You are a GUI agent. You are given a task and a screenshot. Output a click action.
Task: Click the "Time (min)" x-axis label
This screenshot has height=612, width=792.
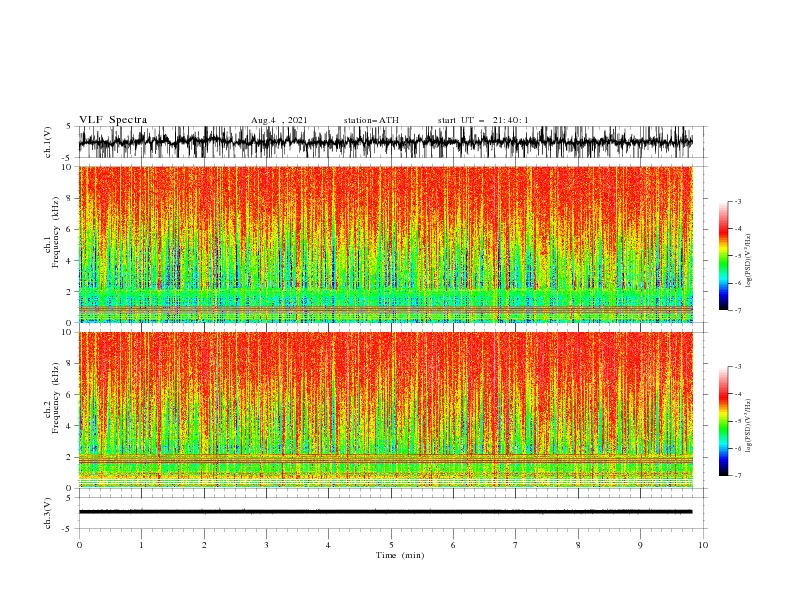point(400,555)
